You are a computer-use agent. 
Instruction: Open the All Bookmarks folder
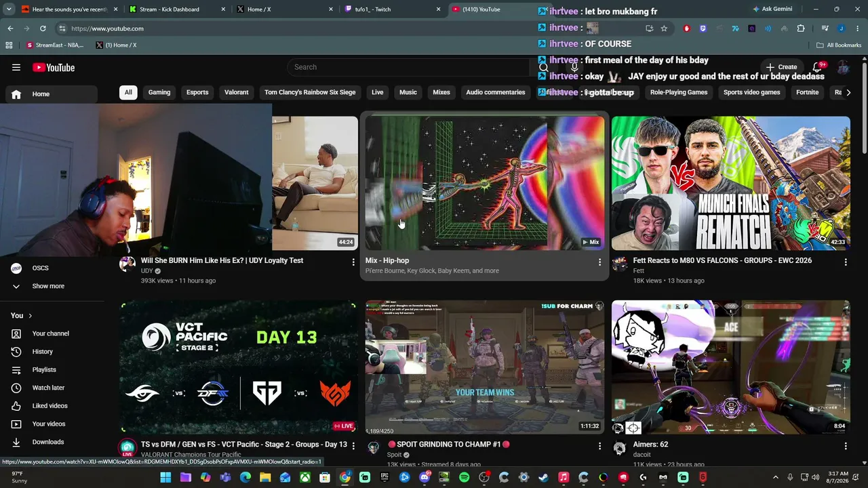(839, 45)
